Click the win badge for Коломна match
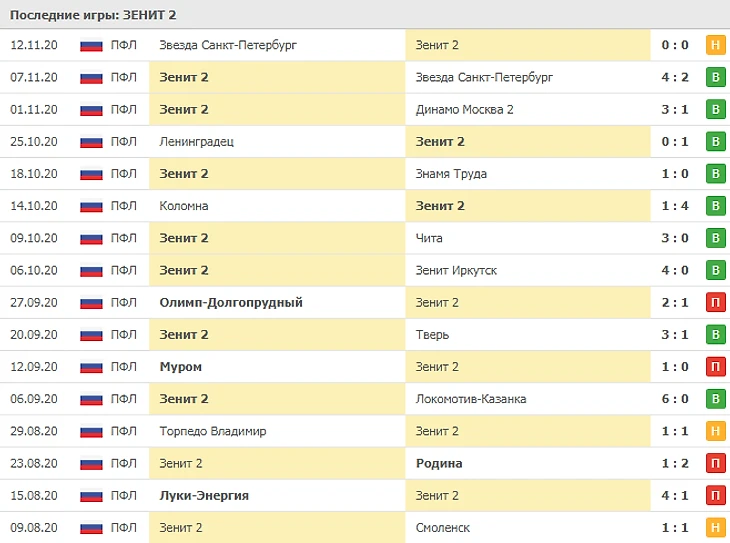 click(715, 206)
